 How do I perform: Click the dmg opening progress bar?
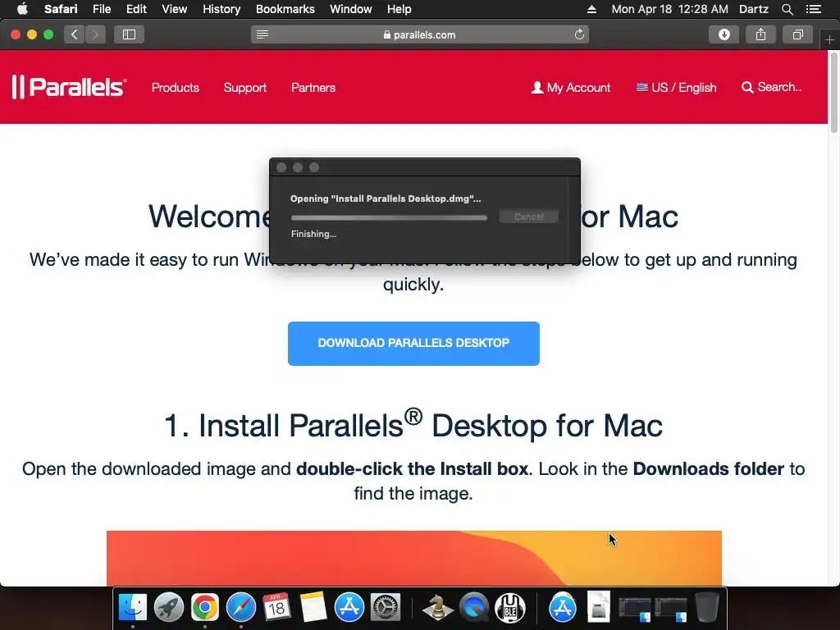[389, 217]
